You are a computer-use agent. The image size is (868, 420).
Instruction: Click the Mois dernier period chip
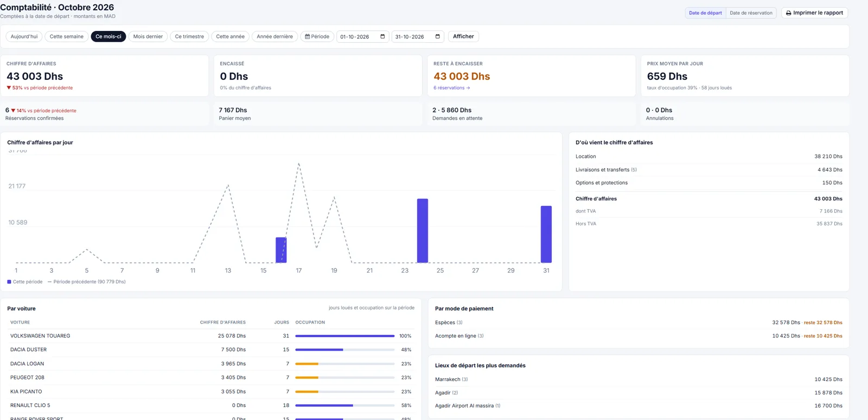pos(148,36)
